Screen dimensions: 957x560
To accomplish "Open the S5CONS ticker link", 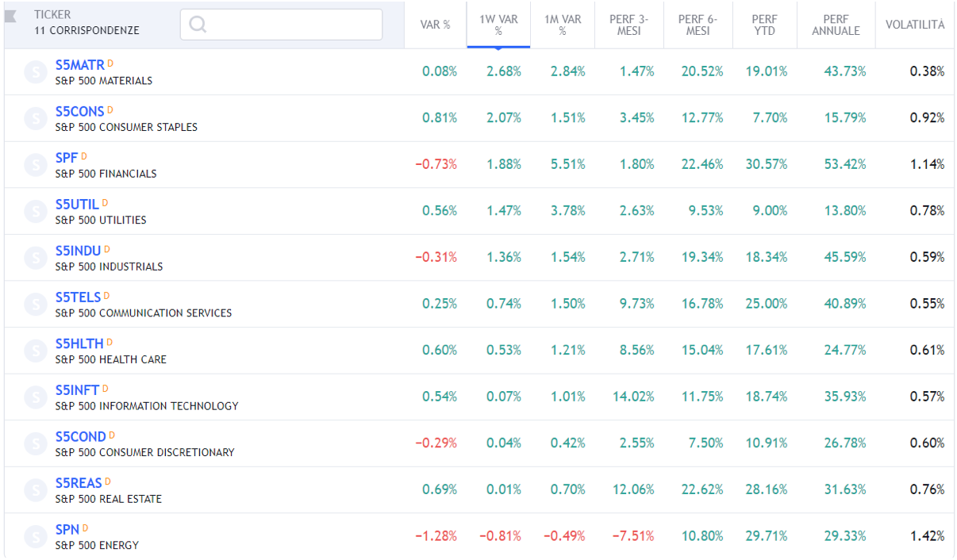I will (x=79, y=112).
